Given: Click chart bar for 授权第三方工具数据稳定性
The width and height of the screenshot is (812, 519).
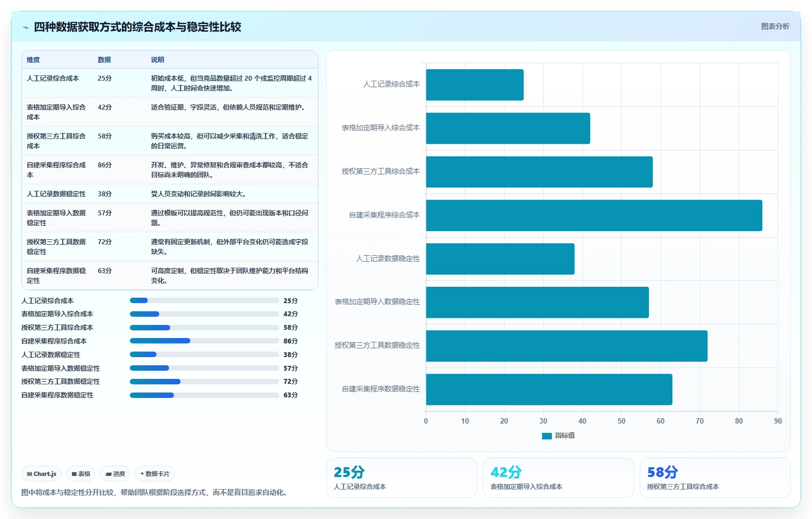Looking at the screenshot, I should click(567, 346).
